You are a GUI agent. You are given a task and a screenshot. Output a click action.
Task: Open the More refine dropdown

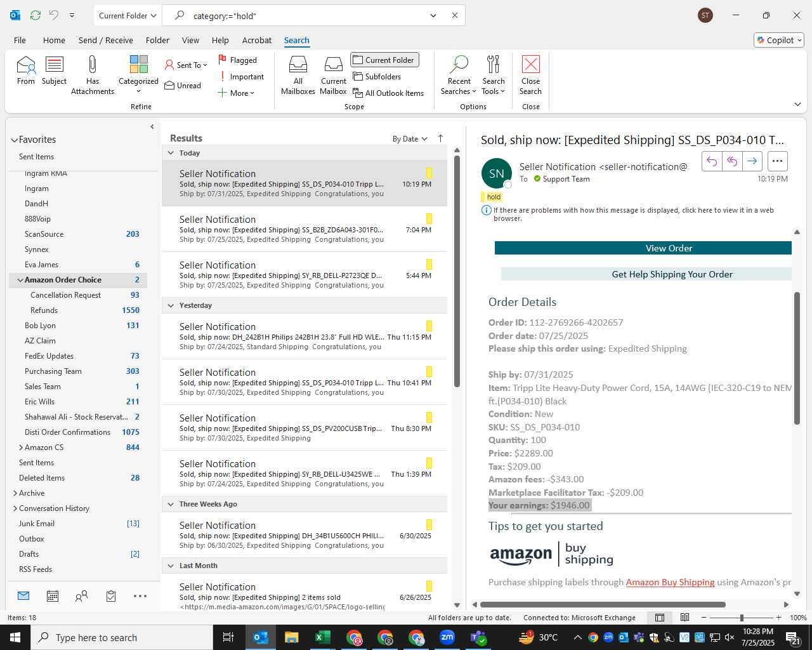pos(236,93)
